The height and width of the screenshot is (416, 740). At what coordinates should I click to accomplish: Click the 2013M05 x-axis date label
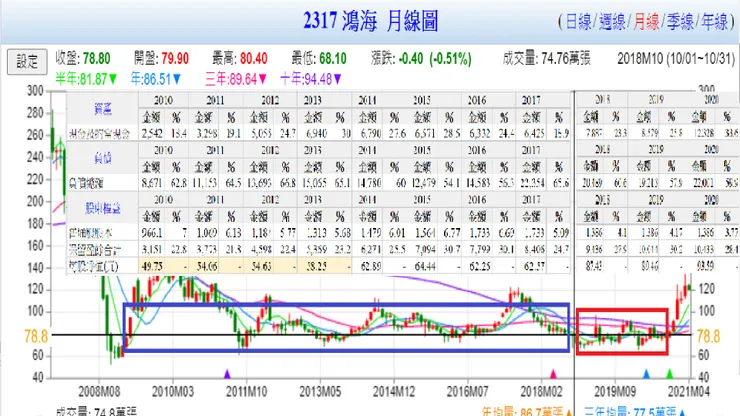click(x=320, y=391)
